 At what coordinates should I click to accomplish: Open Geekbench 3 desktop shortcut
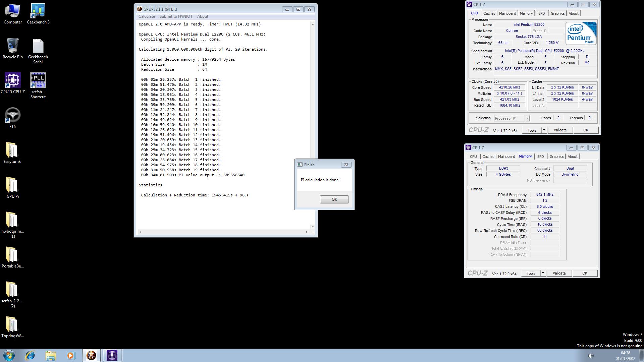coord(38,14)
